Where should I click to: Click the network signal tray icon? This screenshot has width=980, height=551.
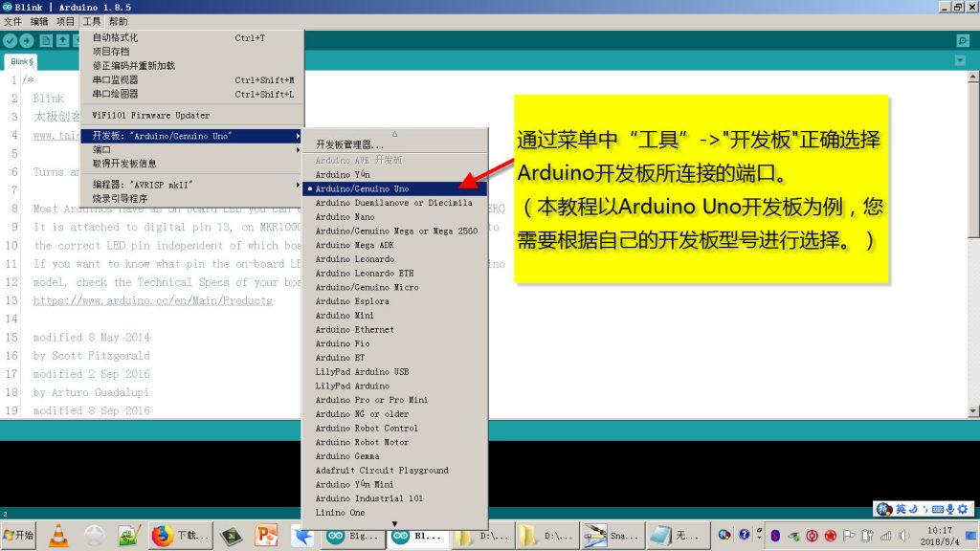(x=885, y=536)
